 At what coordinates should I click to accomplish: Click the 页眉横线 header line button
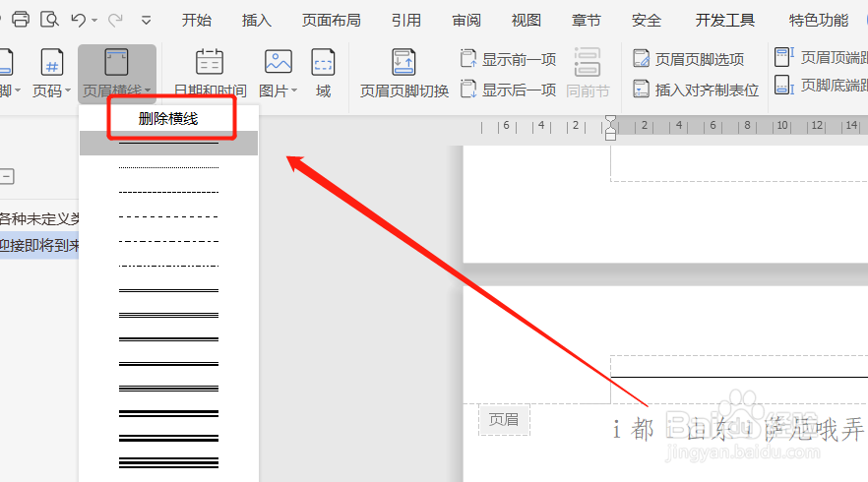(117, 73)
